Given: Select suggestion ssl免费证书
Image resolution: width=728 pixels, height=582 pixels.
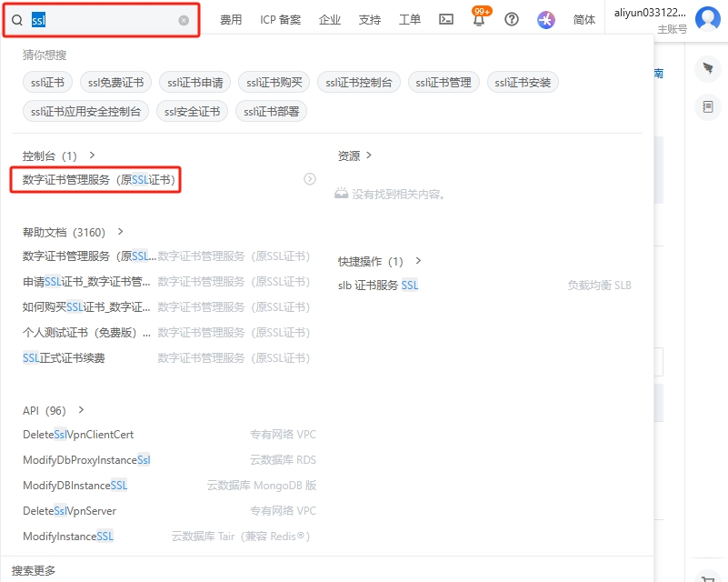Looking at the screenshot, I should (x=115, y=83).
